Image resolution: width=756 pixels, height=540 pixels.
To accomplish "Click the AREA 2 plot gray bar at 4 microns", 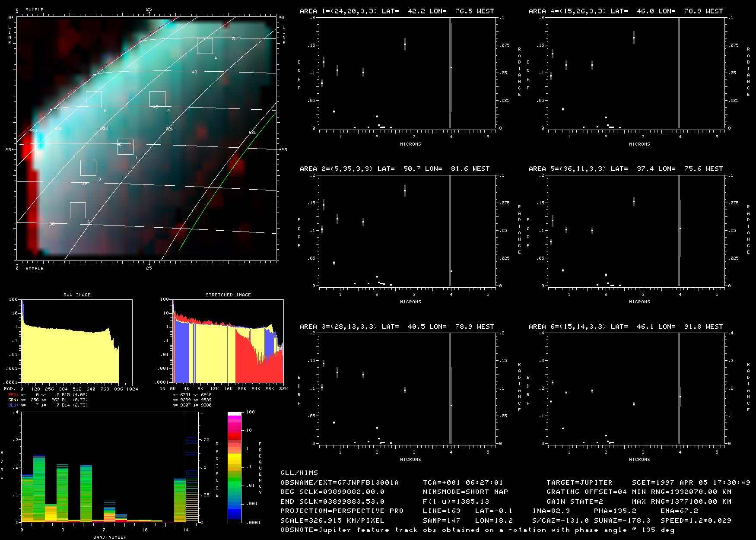I will click(x=450, y=231).
